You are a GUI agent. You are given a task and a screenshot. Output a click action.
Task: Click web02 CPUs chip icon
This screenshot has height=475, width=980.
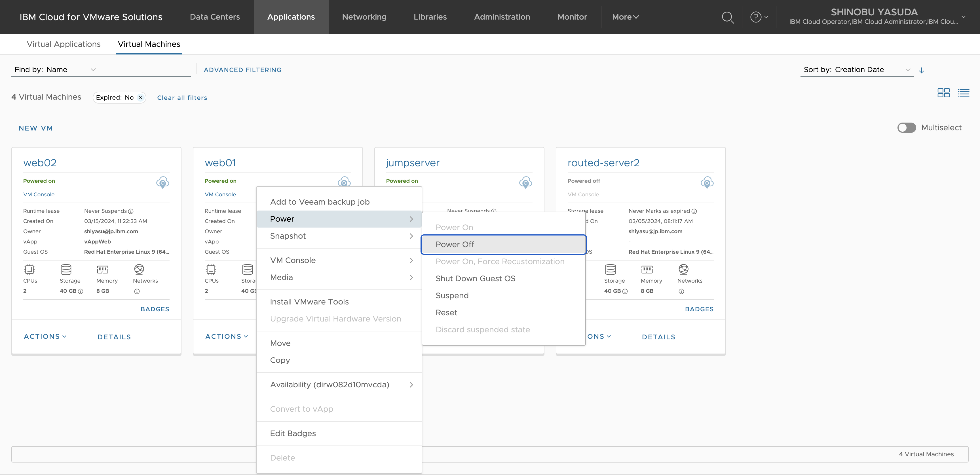[29, 270]
